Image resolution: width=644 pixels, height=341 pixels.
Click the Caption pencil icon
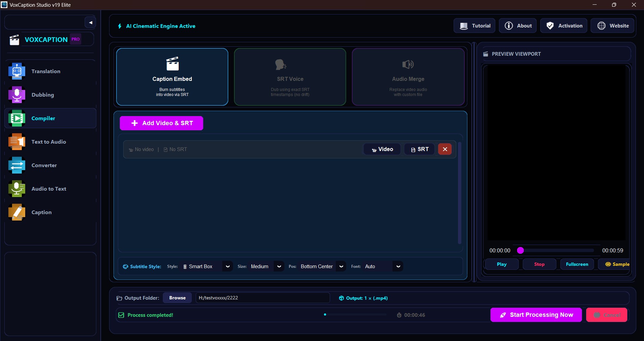pyautogui.click(x=17, y=212)
